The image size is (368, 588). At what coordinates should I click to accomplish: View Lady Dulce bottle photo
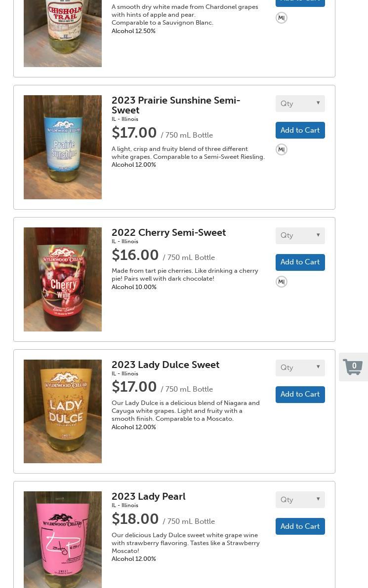coord(63,411)
